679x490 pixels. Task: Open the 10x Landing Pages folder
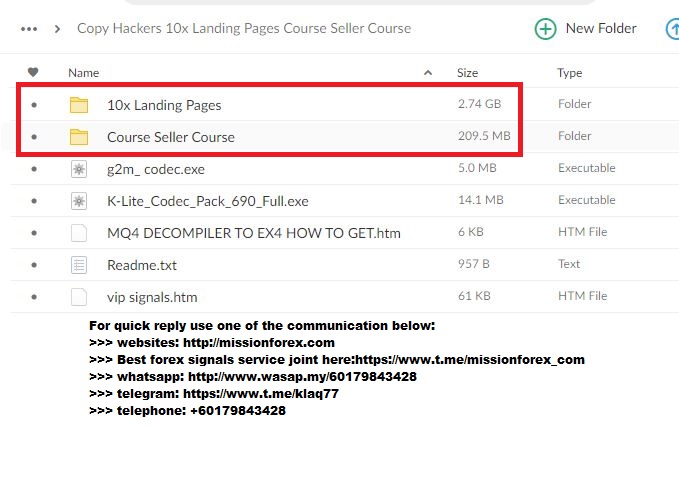pos(164,105)
